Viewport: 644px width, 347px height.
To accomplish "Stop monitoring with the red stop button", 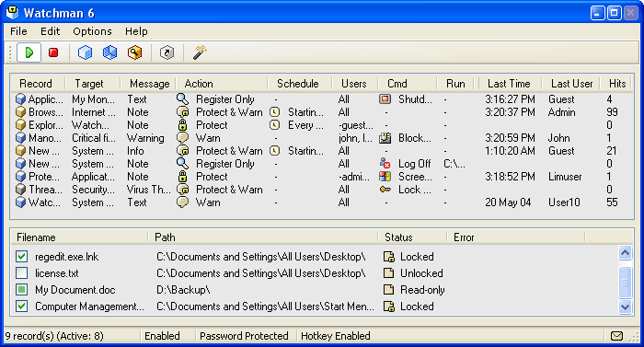I will click(x=53, y=52).
